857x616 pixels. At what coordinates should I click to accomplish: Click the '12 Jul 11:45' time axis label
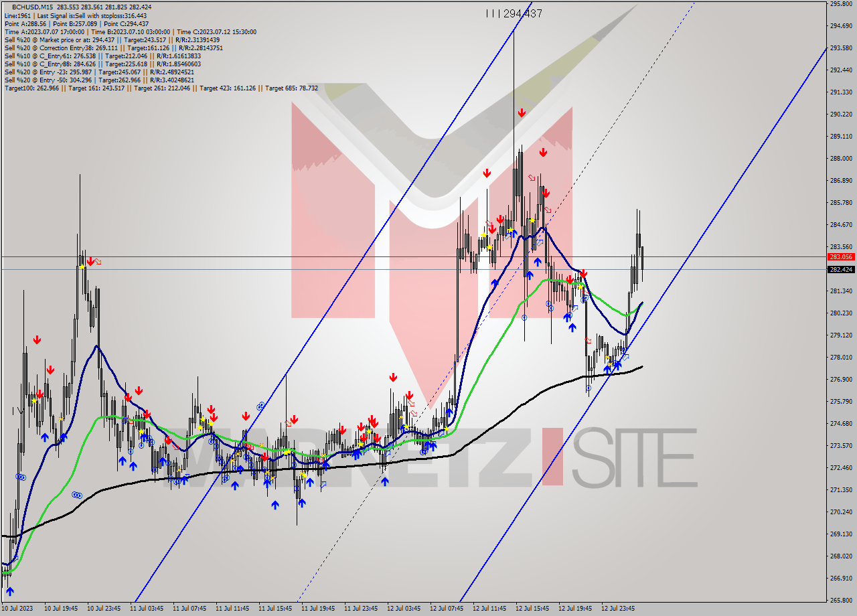point(489,609)
